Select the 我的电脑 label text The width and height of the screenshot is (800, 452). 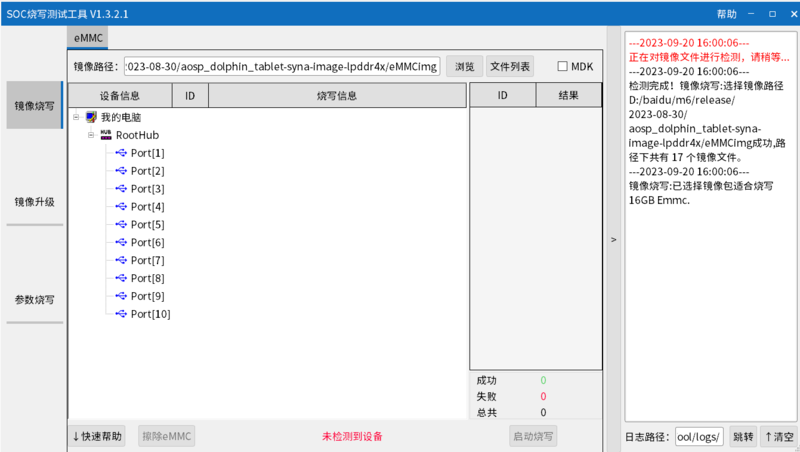121,117
